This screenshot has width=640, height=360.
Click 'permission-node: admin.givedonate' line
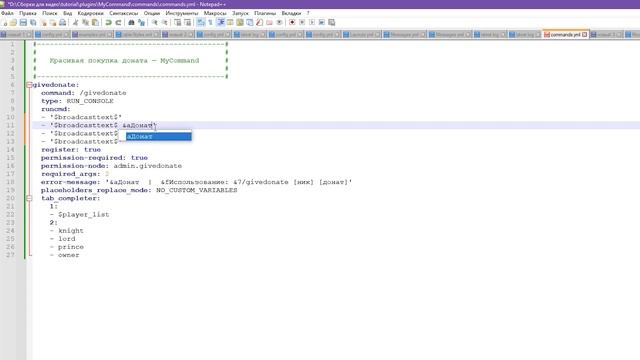pos(111,166)
